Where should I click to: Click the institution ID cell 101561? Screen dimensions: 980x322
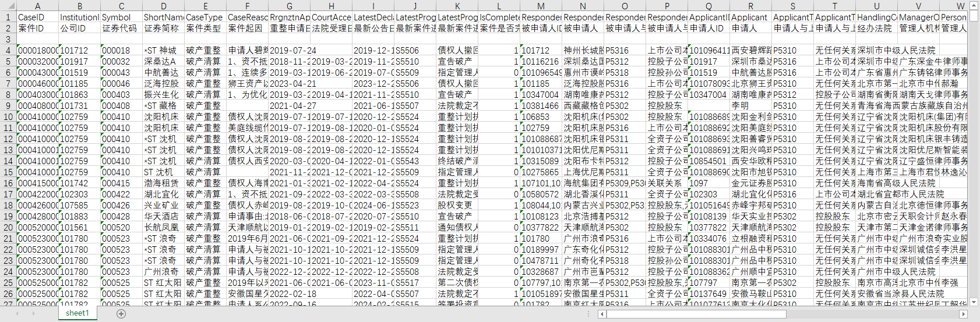click(x=79, y=227)
